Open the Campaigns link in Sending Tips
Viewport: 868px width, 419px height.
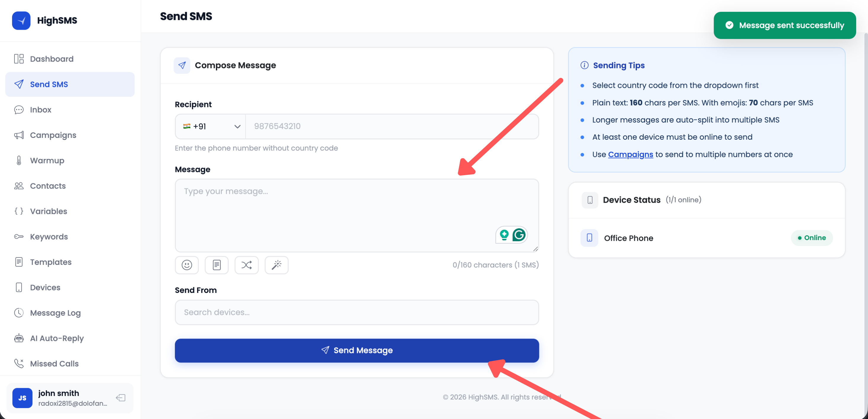[630, 154]
